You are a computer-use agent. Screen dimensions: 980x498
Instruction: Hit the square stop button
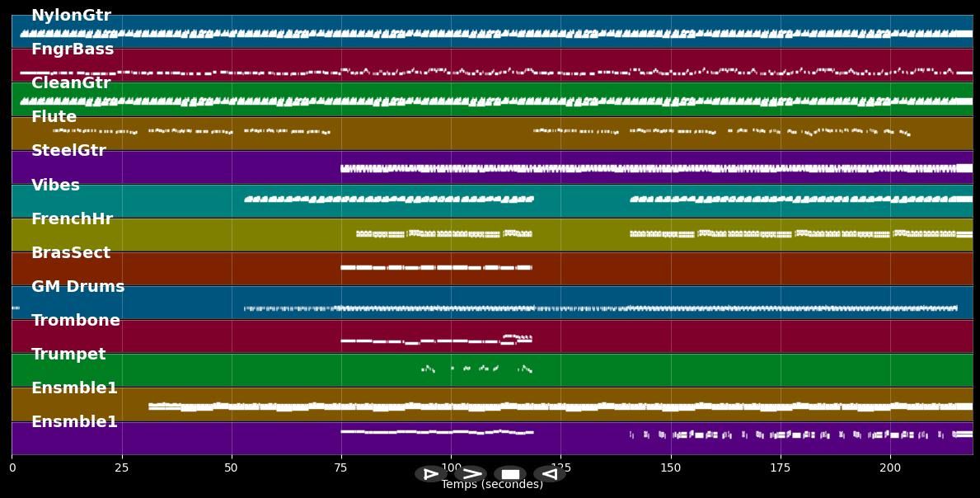(510, 474)
